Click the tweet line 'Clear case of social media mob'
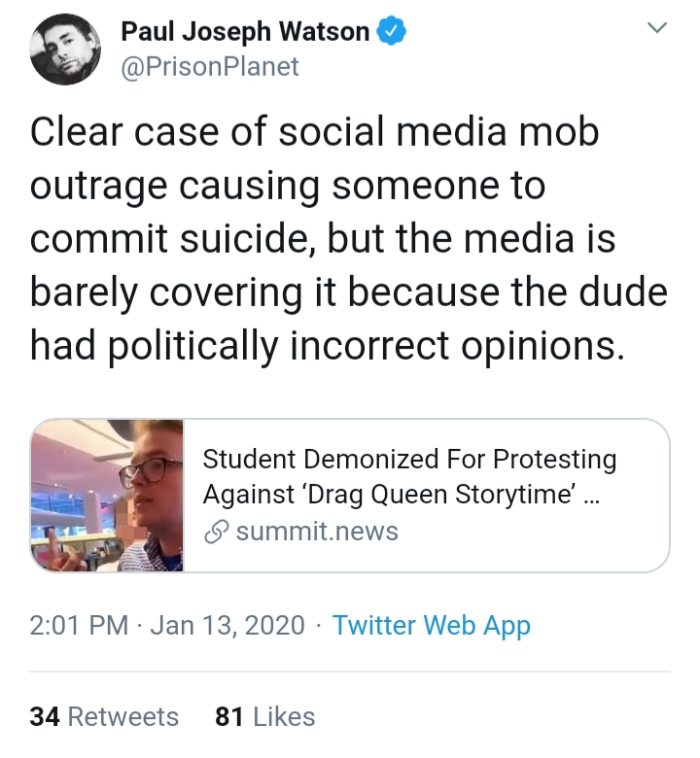 314,131
